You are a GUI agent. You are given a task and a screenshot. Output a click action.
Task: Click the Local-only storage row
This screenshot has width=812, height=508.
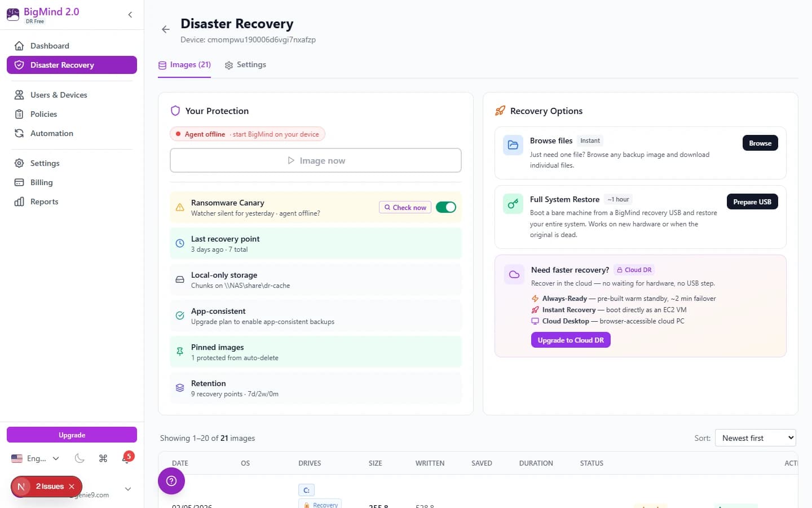click(x=316, y=279)
